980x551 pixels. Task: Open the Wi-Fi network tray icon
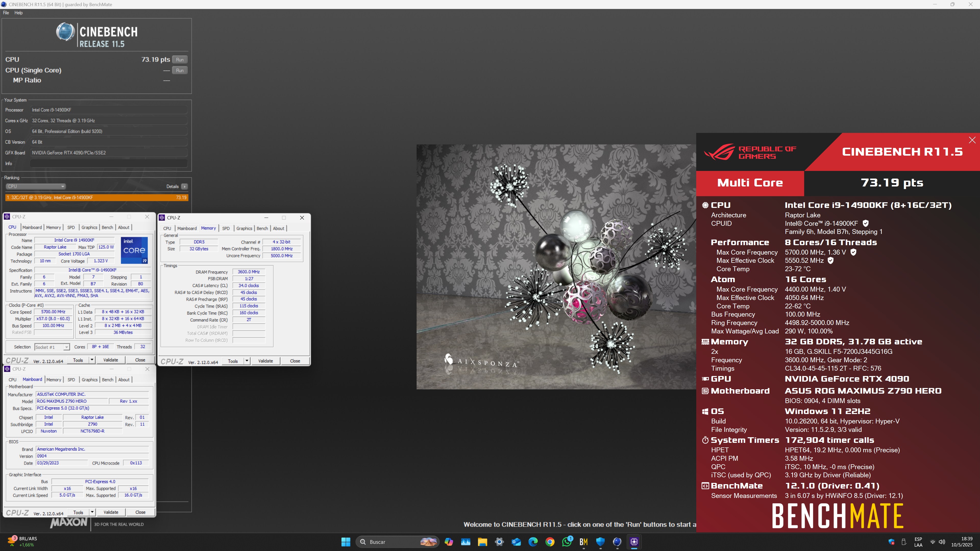click(933, 542)
